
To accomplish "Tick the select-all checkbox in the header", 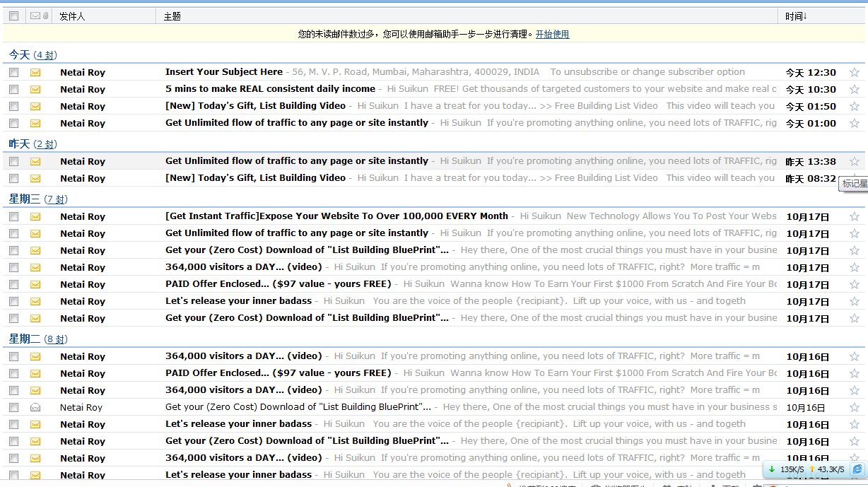I will click(x=14, y=16).
